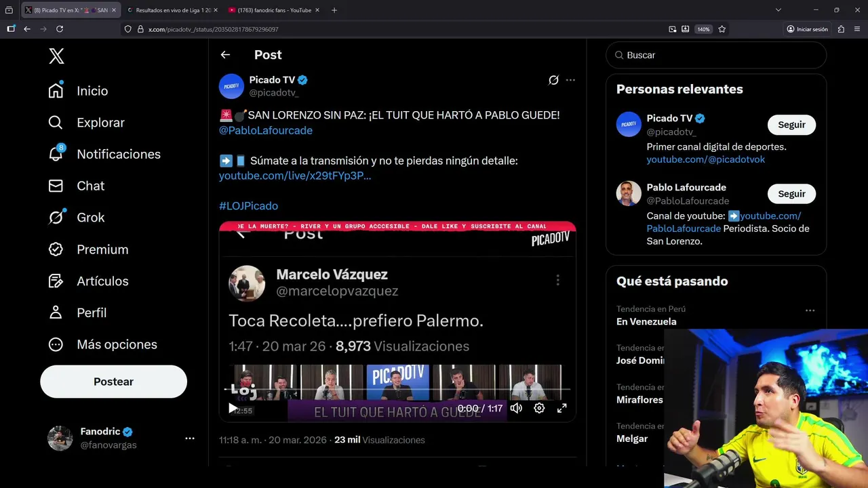Click the Pablo Lafourcade profile photo
Viewport: 868px width, 488px height.
coord(629,193)
